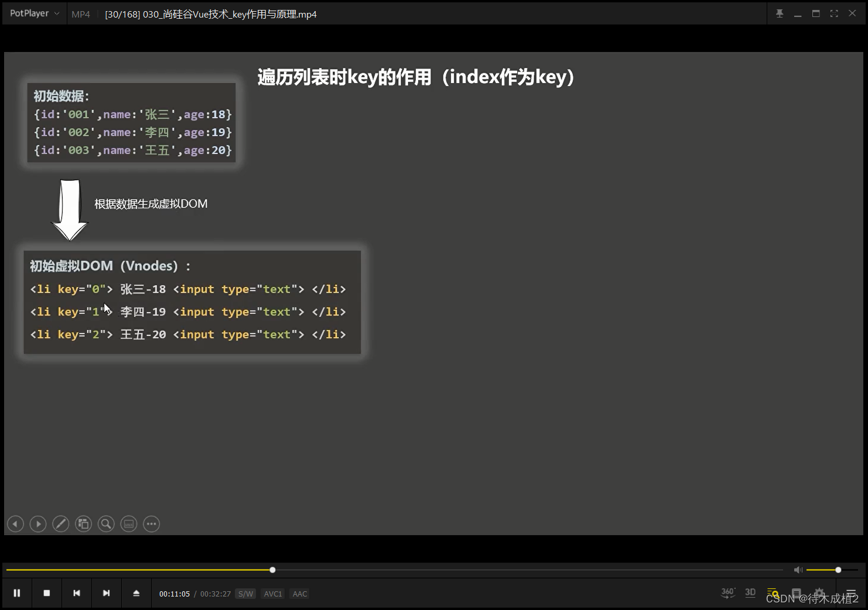The height and width of the screenshot is (610, 868).
Task: Open the see-all-slides grid icon
Action: [84, 524]
